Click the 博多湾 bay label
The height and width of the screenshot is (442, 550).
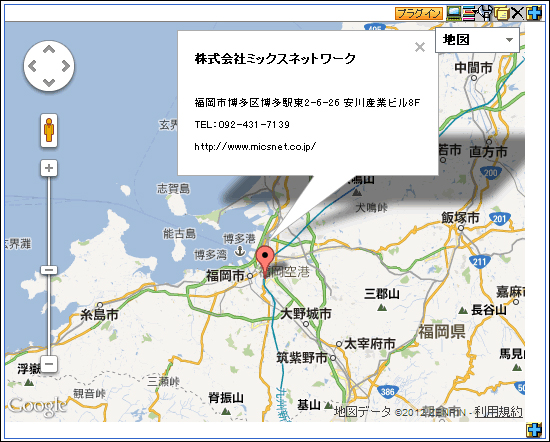210,254
